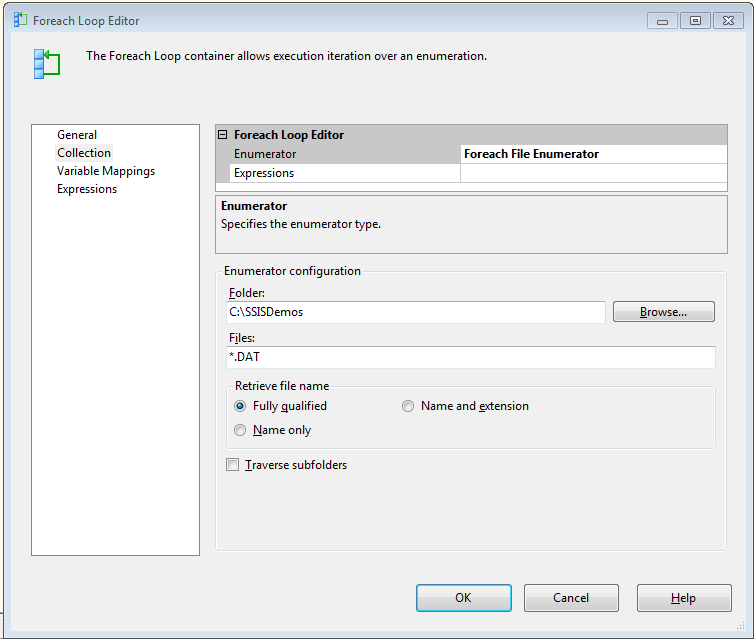Collapse the Foreach Loop Editor property section
The image size is (754, 640).
coord(223,135)
